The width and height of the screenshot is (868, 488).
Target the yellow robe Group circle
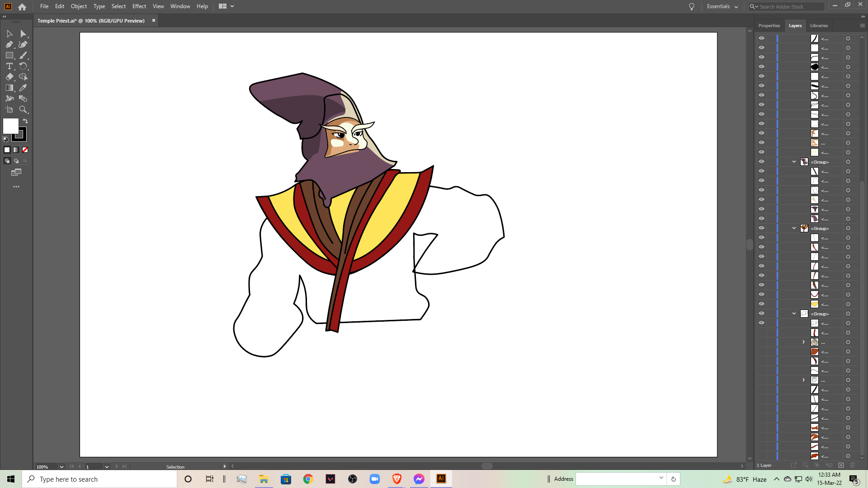coord(848,228)
